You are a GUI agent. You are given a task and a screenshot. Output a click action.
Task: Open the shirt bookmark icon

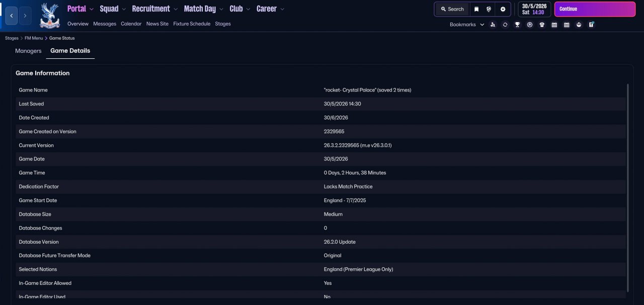(x=542, y=25)
